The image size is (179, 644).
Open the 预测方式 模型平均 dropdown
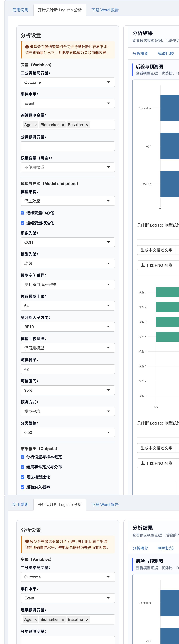68,411
